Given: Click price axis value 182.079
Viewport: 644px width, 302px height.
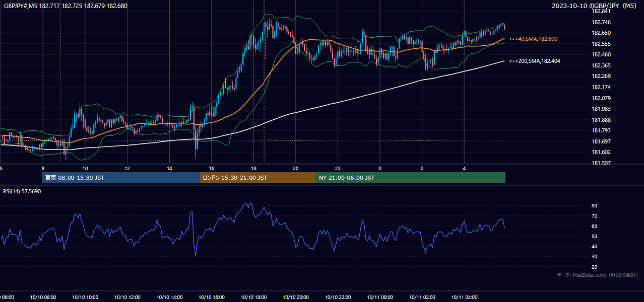Looking at the screenshot, I should pos(601,98).
